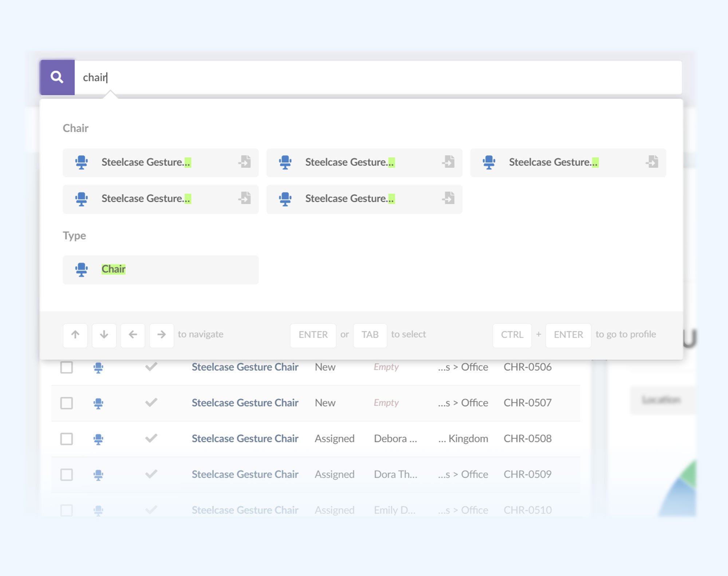Check the box on the CHR-0507 row
728x576 pixels.
point(67,403)
